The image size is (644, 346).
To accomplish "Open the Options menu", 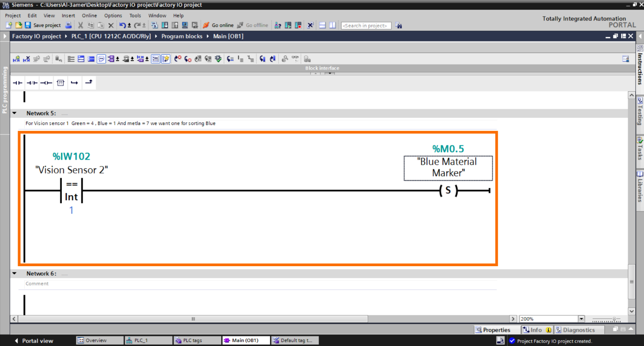I will tap(113, 15).
